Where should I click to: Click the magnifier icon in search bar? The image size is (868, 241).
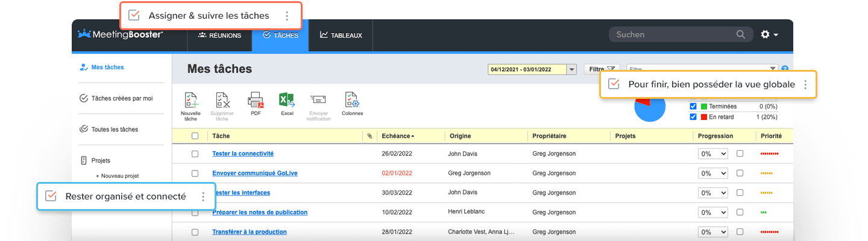[741, 35]
